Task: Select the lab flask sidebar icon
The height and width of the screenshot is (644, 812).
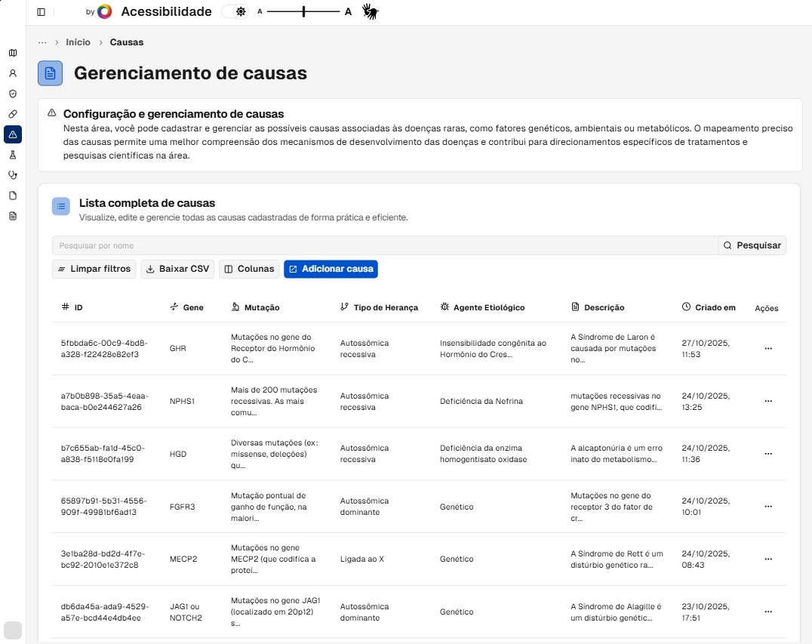Action: click(x=13, y=155)
